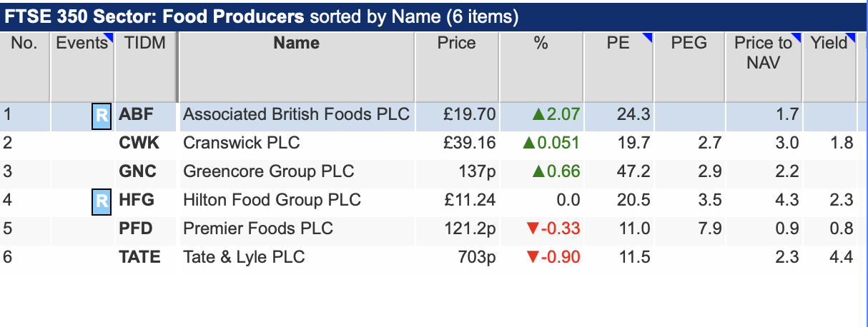Select the PEG column header
Image resolution: width=868 pixels, height=327 pixels.
pyautogui.click(x=689, y=43)
